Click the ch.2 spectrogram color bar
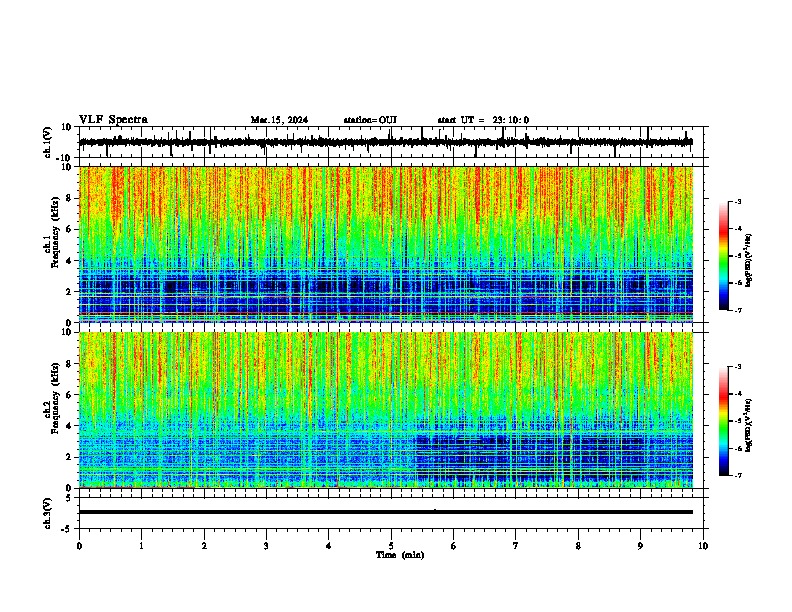The width and height of the screenshot is (792, 612). coord(723,421)
